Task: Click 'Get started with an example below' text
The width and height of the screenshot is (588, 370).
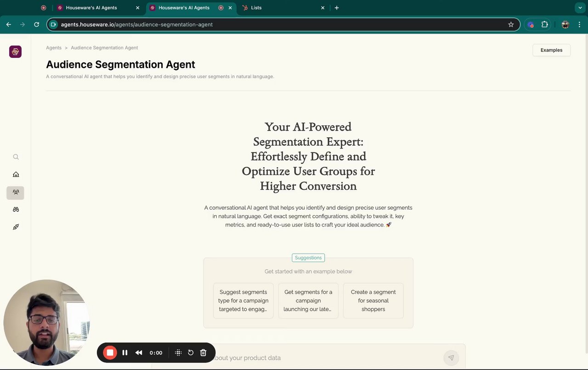Action: [308, 272]
